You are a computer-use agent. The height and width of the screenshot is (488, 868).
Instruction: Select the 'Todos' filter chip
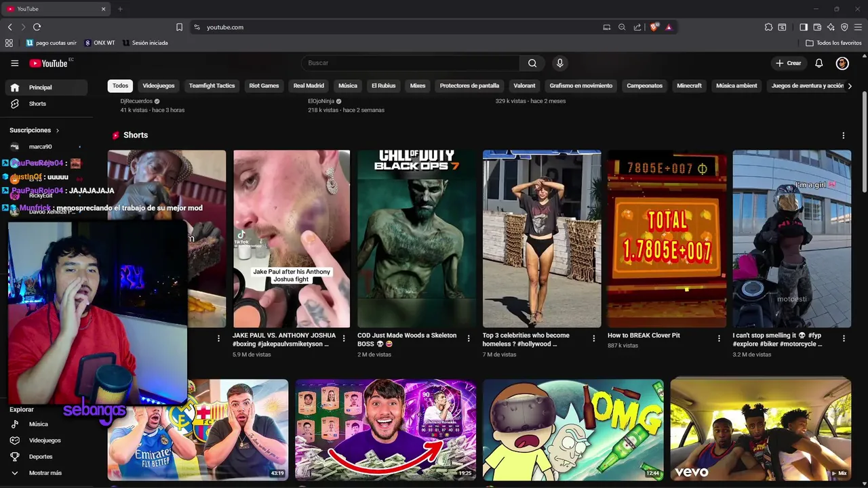point(120,86)
